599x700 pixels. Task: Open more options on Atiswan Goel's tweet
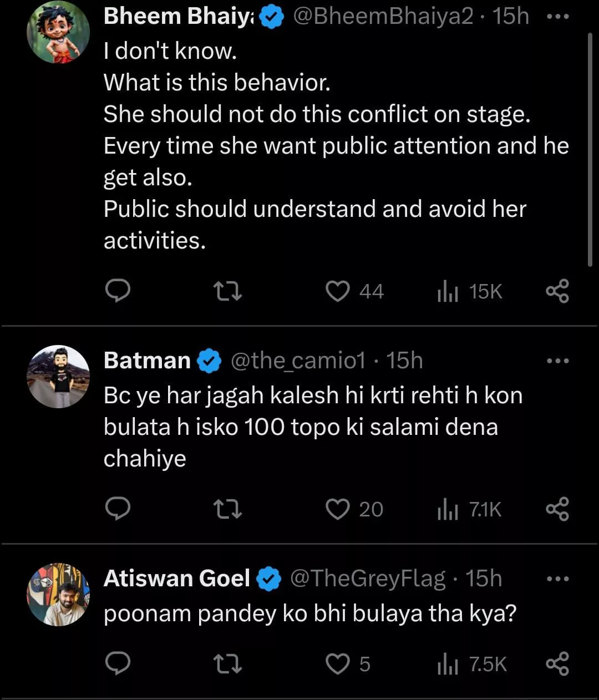click(557, 579)
